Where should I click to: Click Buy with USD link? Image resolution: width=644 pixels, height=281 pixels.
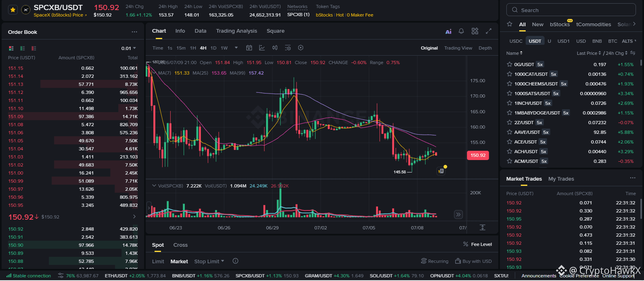pos(473,261)
